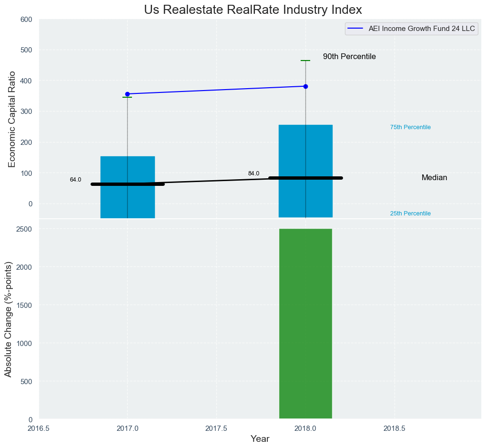Click the 'Absolute Change (%-points)' axis label
Image resolution: width=486 pixels, height=448 pixels.
coord(8,319)
